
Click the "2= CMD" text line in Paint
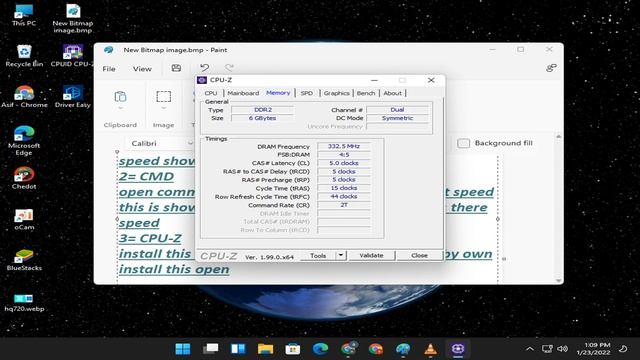coord(147,177)
